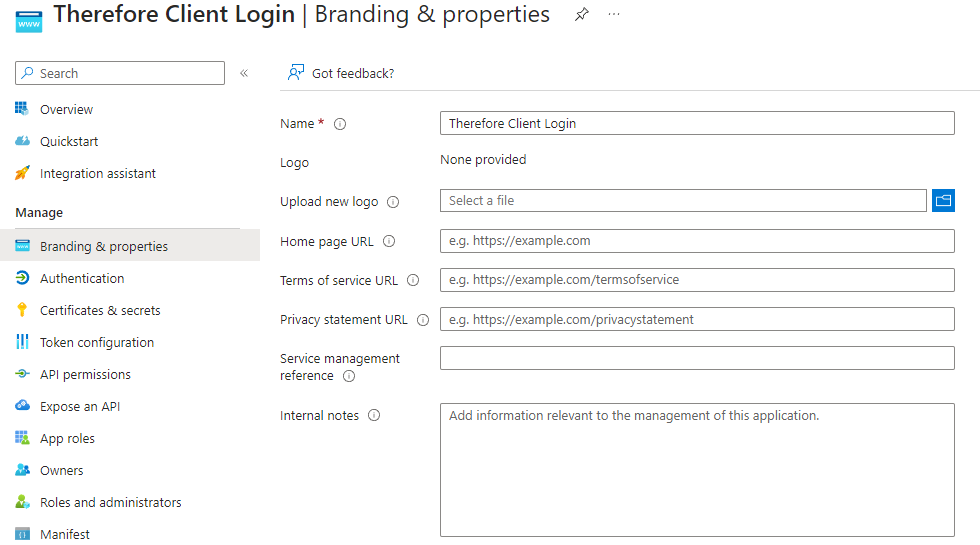
Task: Click info icon next to Name label
Action: pyautogui.click(x=340, y=124)
